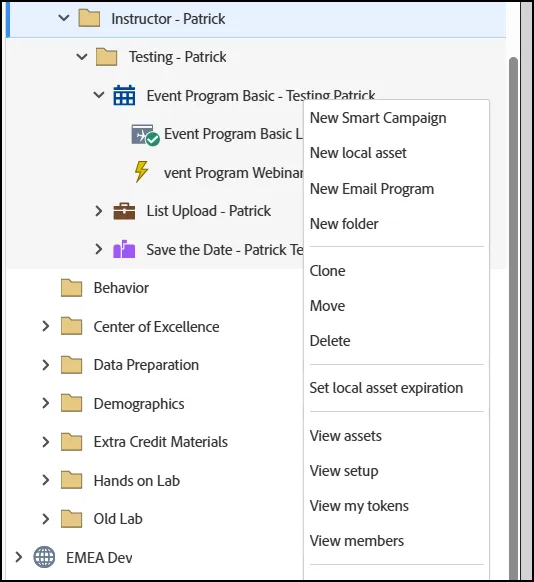Click the event program calendar icon

click(124, 96)
